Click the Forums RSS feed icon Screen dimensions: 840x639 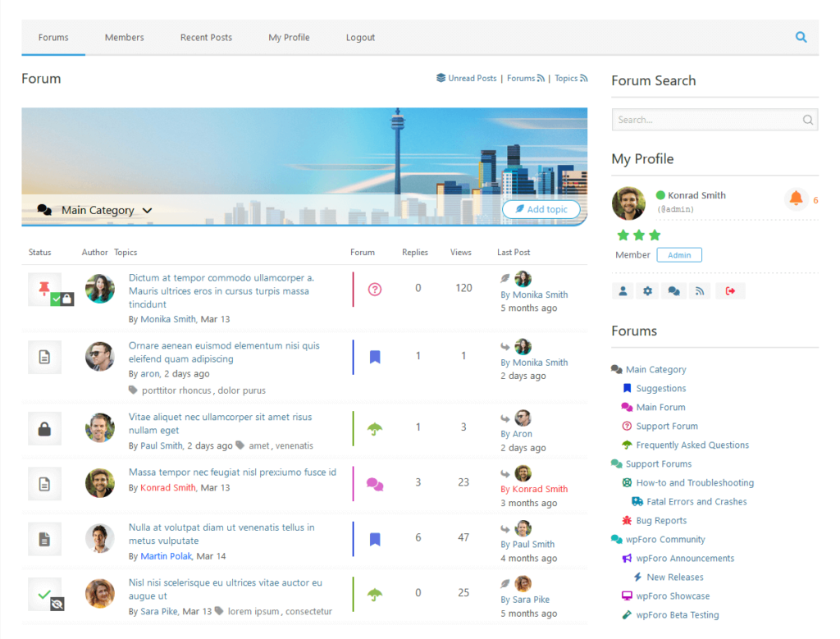click(541, 78)
